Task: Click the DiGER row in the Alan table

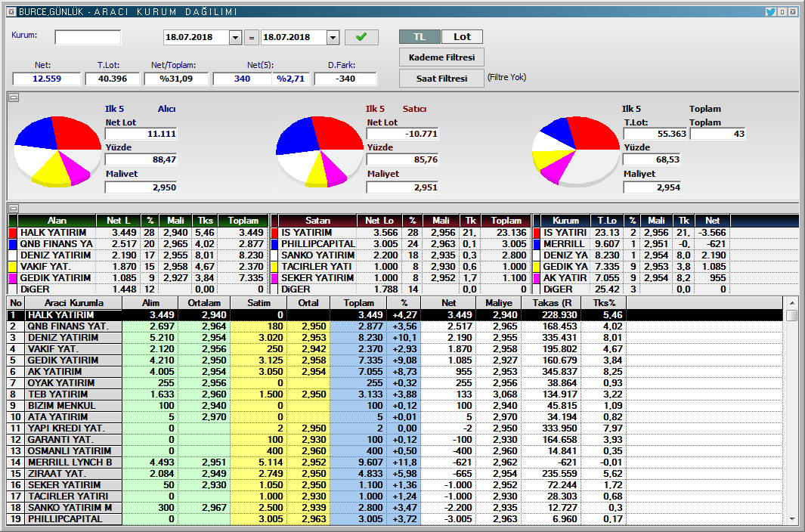Action: pos(138,289)
